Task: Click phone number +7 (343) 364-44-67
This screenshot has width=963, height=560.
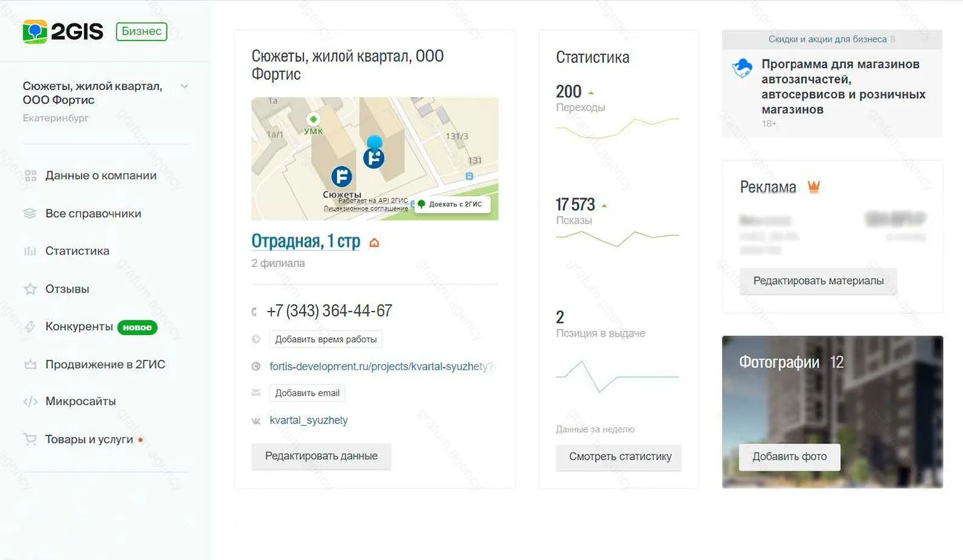Action: click(329, 311)
